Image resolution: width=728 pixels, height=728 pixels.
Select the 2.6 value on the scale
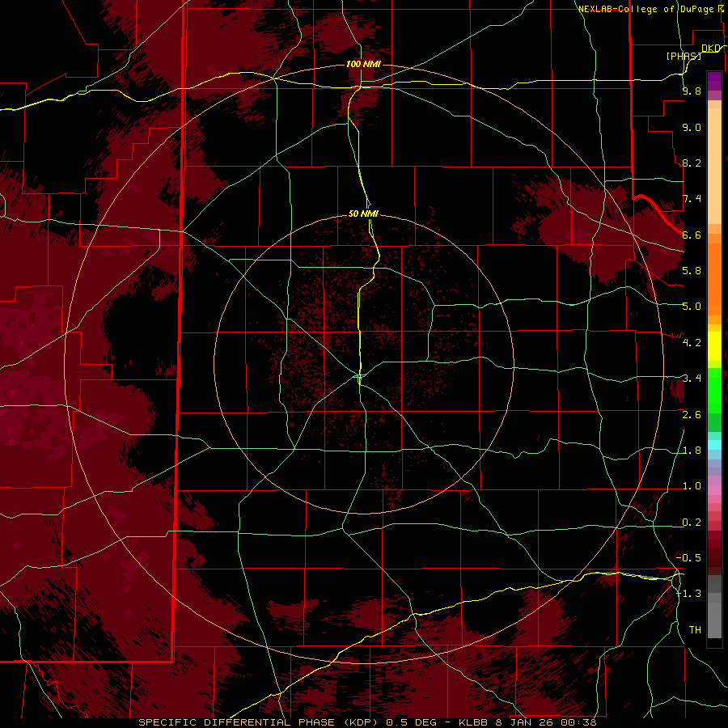(x=692, y=415)
